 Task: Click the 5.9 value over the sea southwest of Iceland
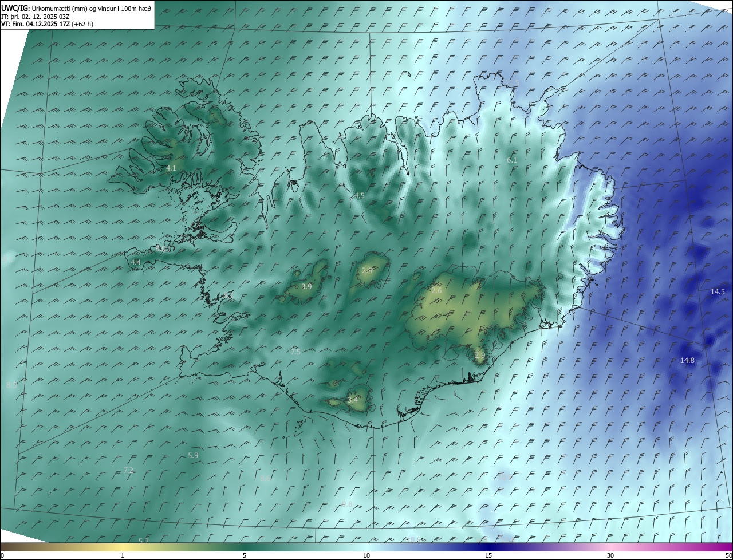tap(193, 455)
